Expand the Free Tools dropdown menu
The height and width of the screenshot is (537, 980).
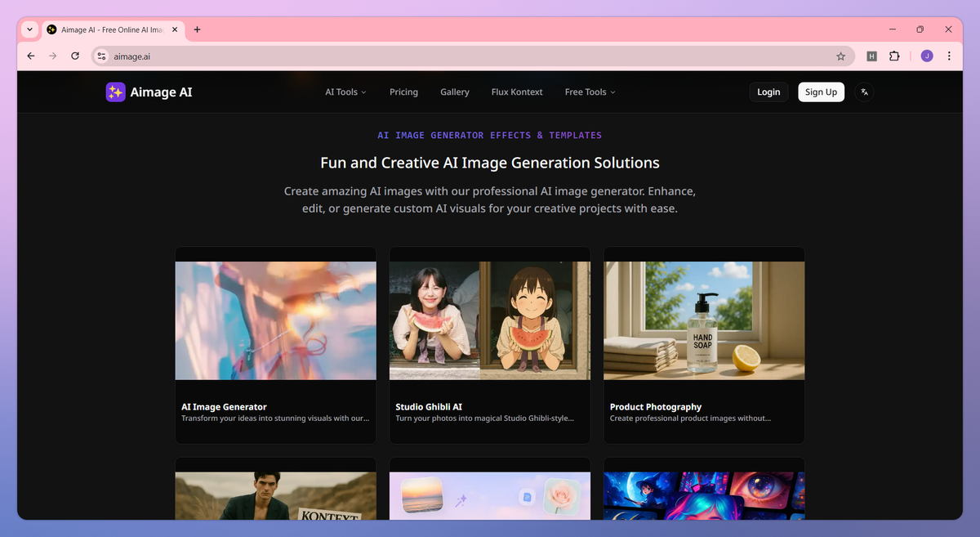590,92
